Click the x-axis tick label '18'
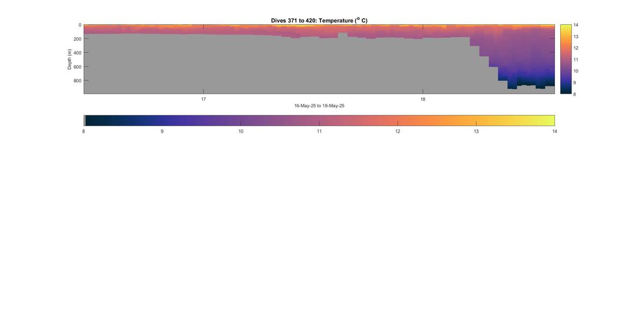This screenshot has height=328, width=644. click(x=423, y=99)
